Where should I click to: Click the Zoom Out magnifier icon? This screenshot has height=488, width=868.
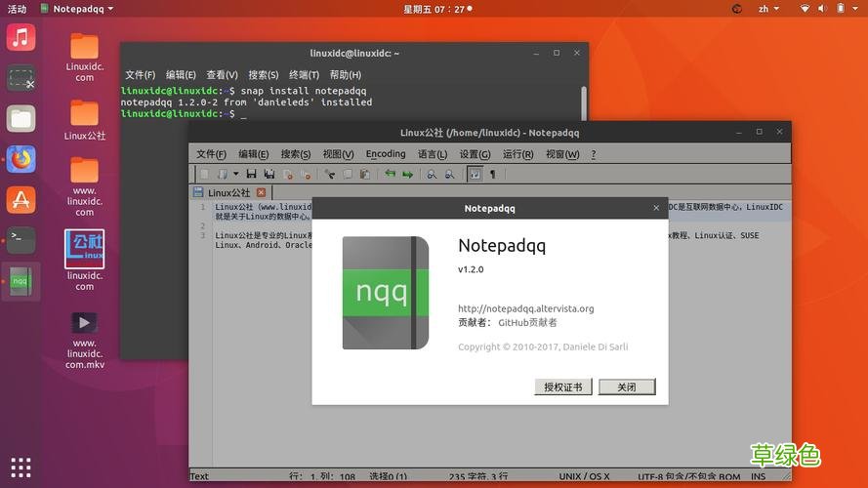click(x=449, y=175)
